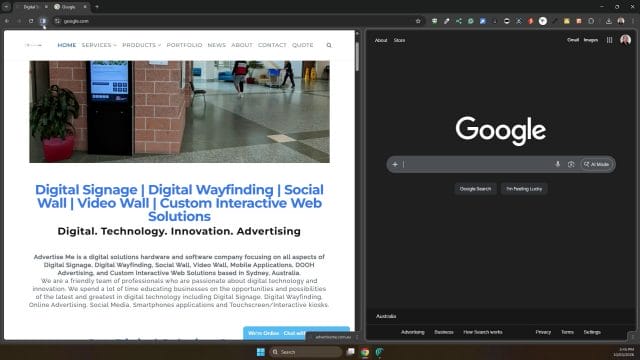Open Task View on the taskbar
Viewport: 640px width, 360px height.
point(350,352)
